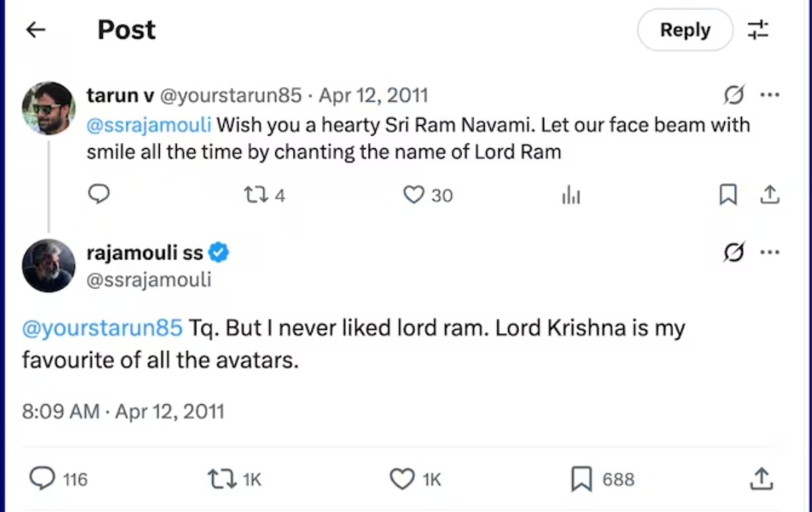Retweet tarun v's post with 4 reposts

pyautogui.click(x=254, y=196)
